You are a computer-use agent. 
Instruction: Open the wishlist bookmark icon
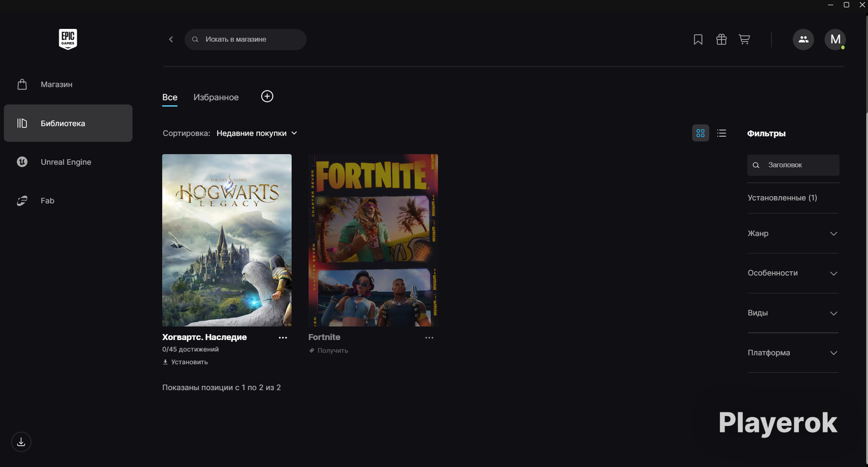[698, 39]
